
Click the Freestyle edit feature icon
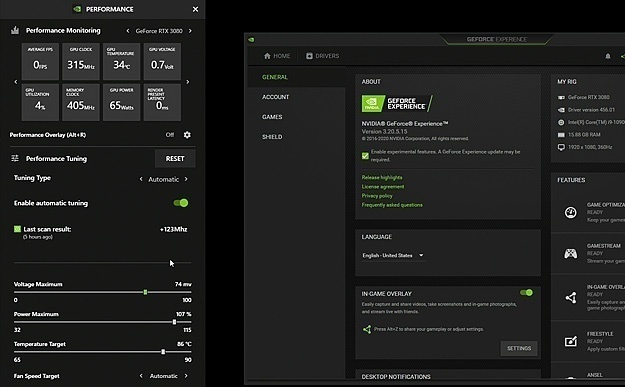pyautogui.click(x=571, y=341)
